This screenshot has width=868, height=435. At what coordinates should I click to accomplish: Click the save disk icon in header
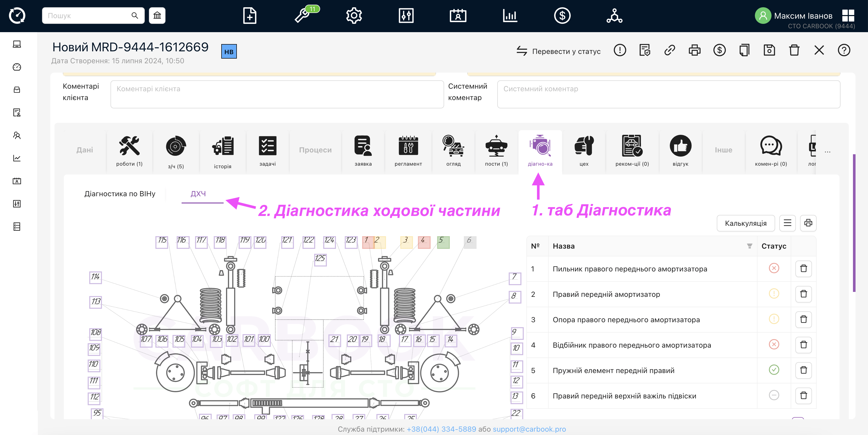pos(769,51)
